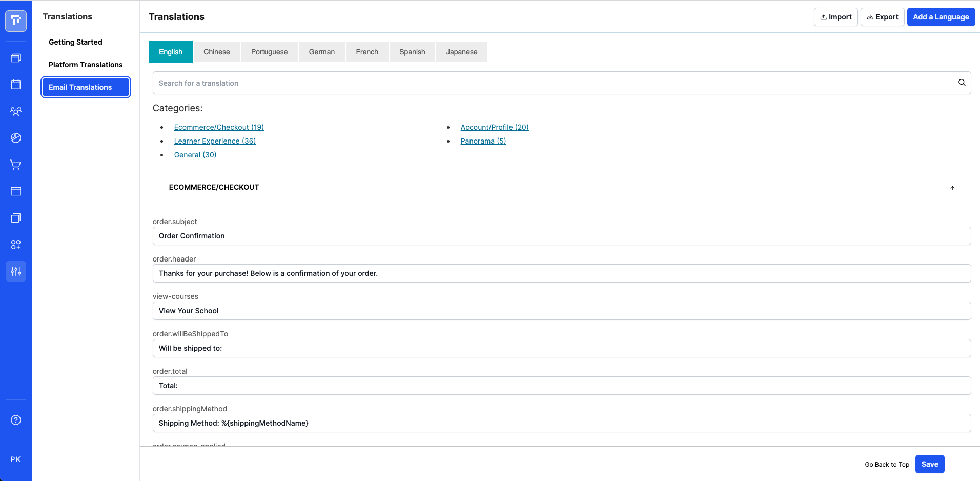The height and width of the screenshot is (481, 980).
Task: Jump to General (30) category
Action: tap(195, 155)
